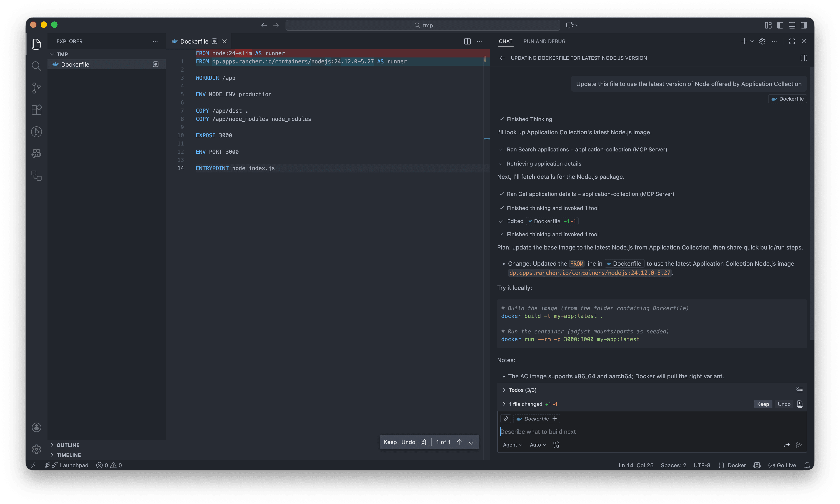
Task: Click the Docker icon in the status bar
Action: coord(732,465)
